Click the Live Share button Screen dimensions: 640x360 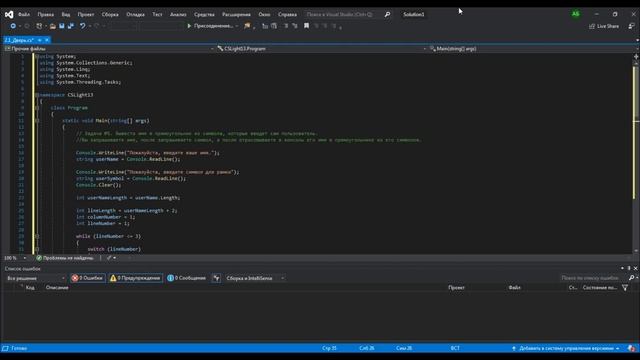pos(604,26)
